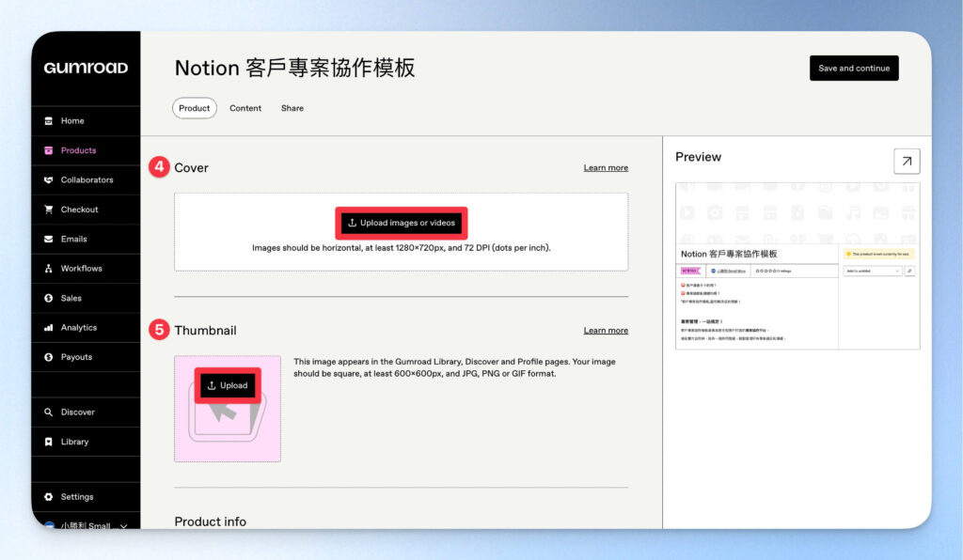Open Checkout settings page
Viewport: 963px width, 560px height.
coord(86,210)
